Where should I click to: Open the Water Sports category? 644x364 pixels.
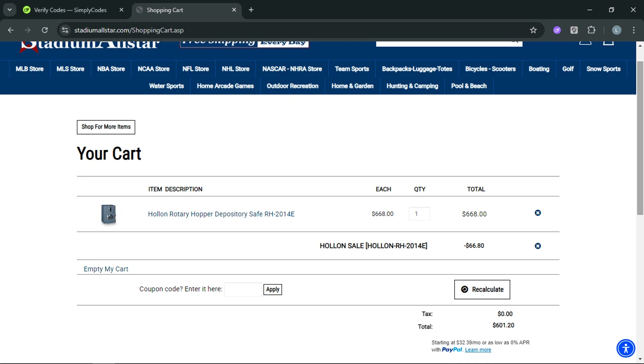tap(166, 86)
